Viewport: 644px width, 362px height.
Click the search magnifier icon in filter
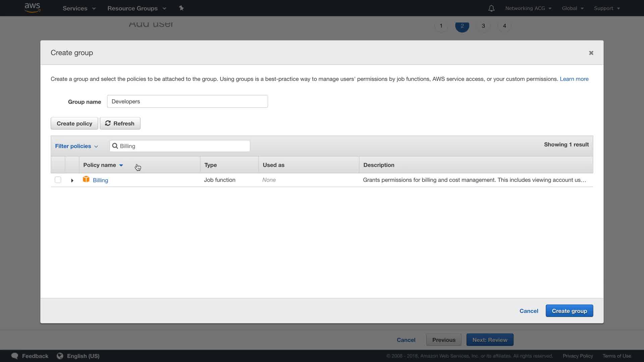point(115,146)
